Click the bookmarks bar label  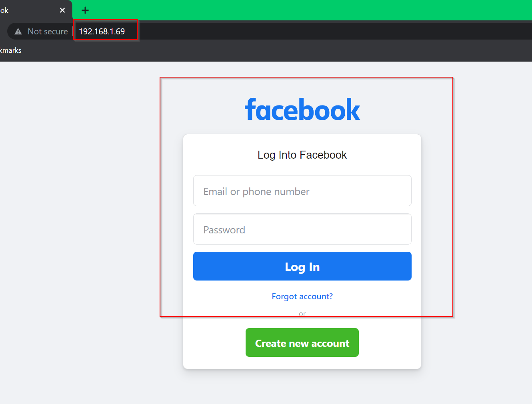[x=11, y=50]
